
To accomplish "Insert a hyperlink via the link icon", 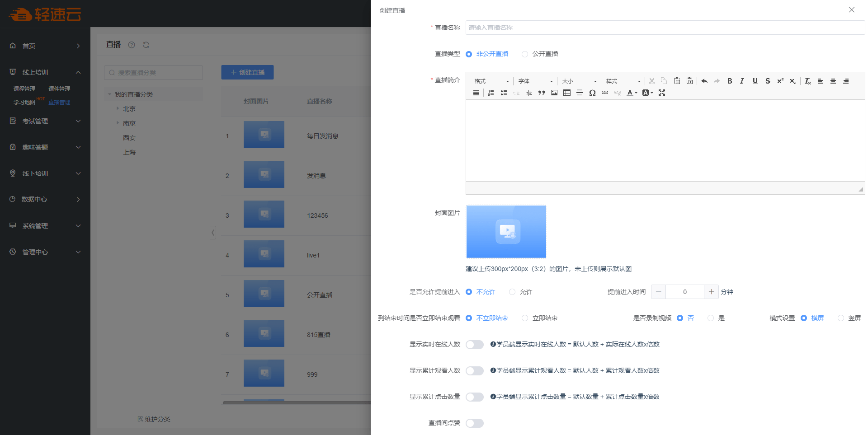I will pos(605,93).
